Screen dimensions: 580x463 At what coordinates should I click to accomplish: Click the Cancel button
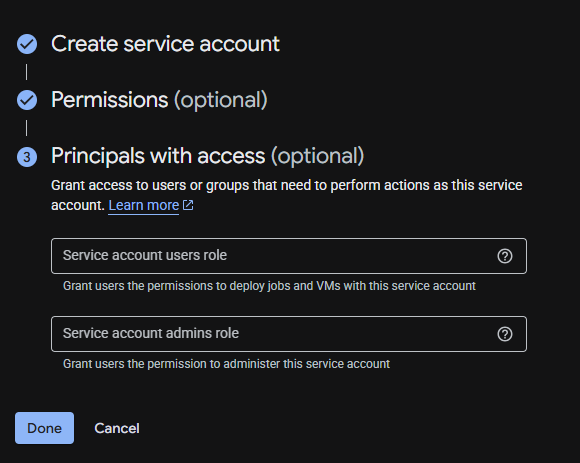117,428
